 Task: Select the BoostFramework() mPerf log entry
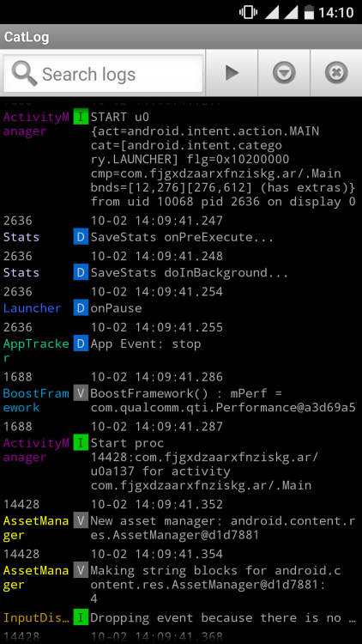coord(181,400)
